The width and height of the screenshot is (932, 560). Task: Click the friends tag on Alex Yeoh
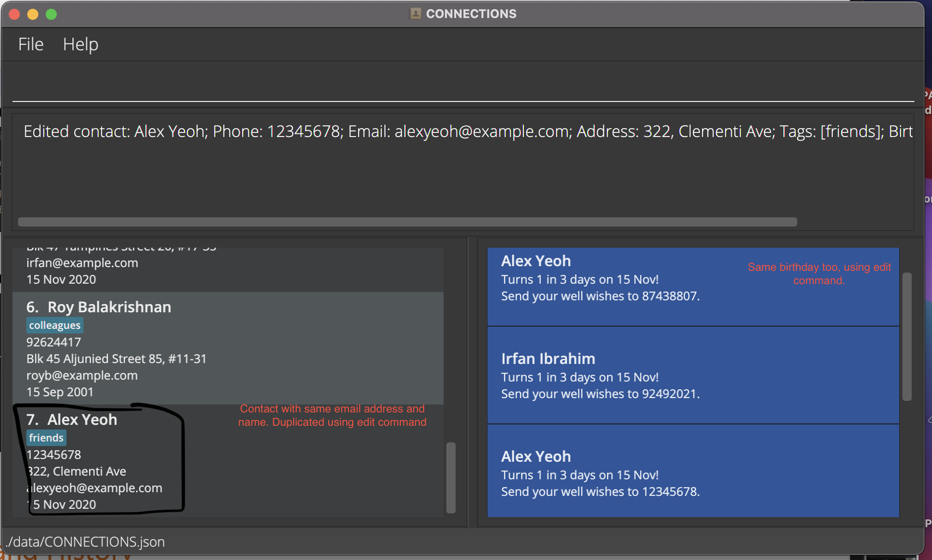46,438
